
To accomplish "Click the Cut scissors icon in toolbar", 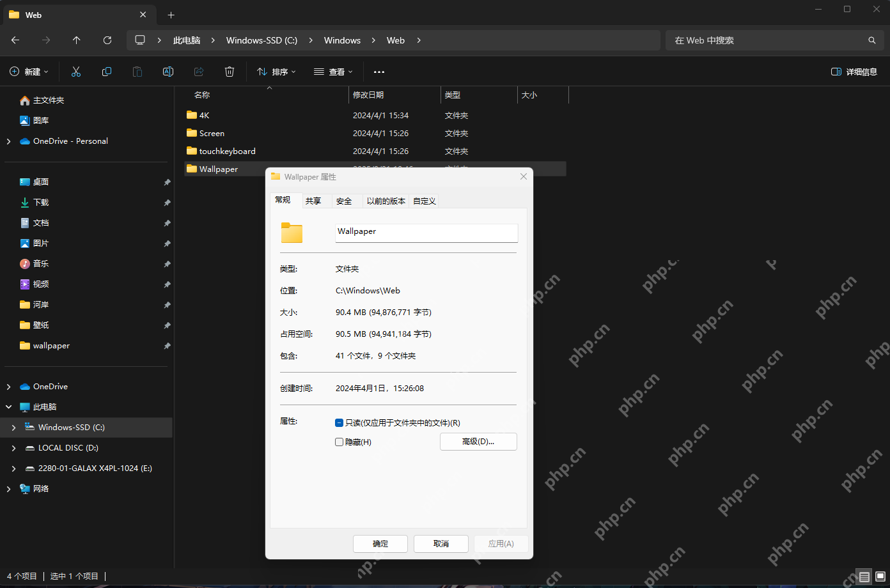I will click(76, 72).
